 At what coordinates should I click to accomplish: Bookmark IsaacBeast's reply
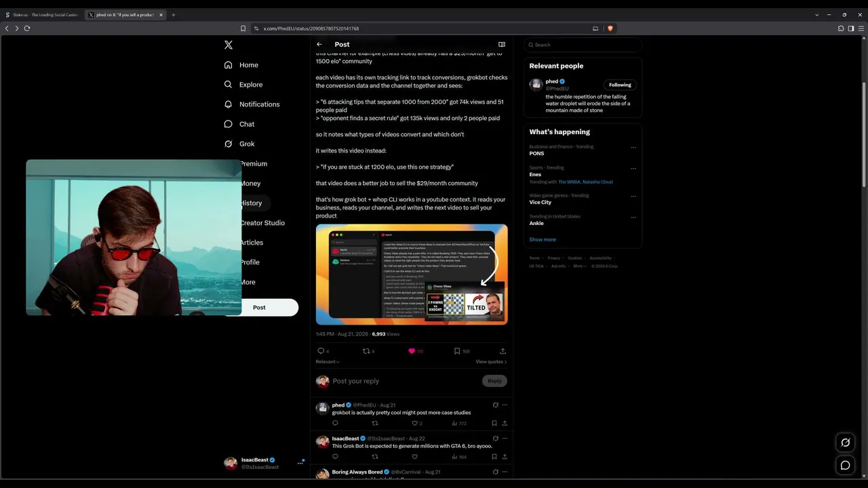click(x=494, y=457)
